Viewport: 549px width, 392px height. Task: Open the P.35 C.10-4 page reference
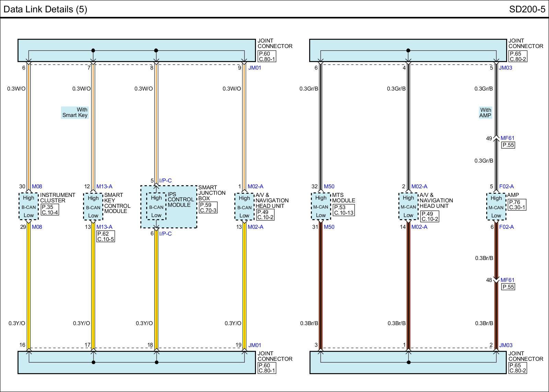coord(50,210)
